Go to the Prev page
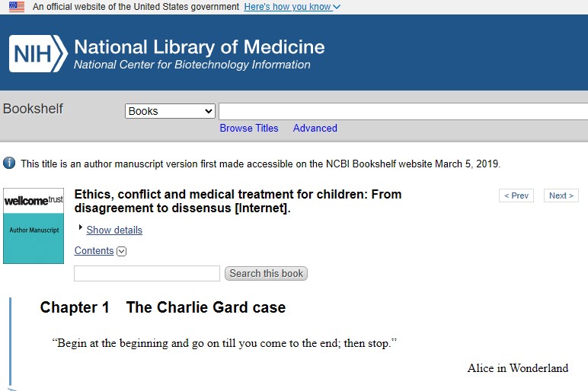The image size is (588, 391). coord(516,195)
